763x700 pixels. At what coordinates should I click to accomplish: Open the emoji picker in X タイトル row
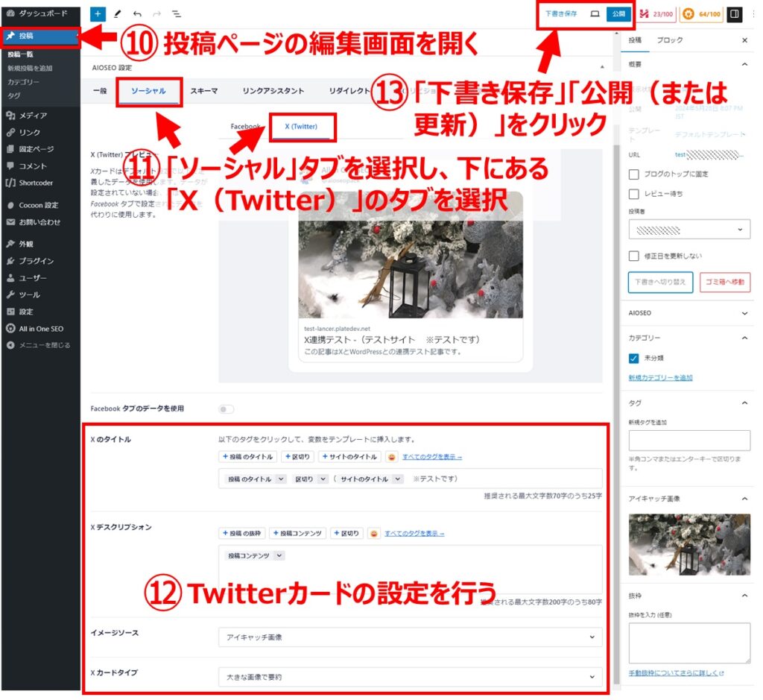point(391,455)
